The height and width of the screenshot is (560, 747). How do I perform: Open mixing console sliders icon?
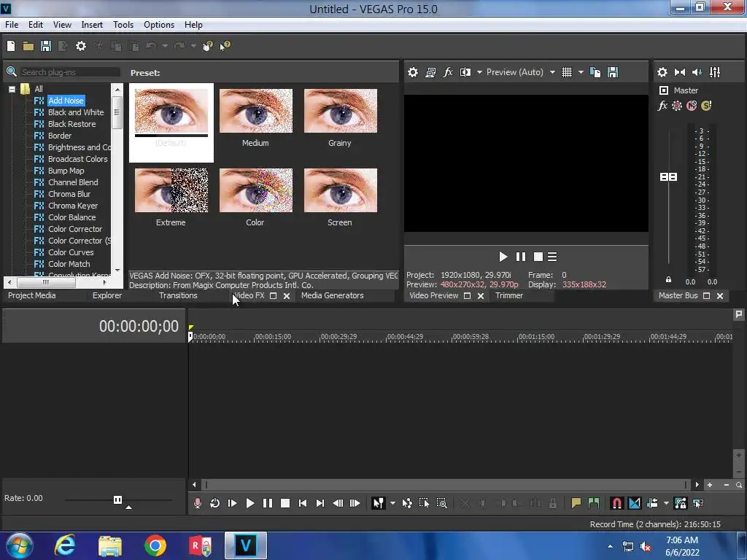pos(715,72)
